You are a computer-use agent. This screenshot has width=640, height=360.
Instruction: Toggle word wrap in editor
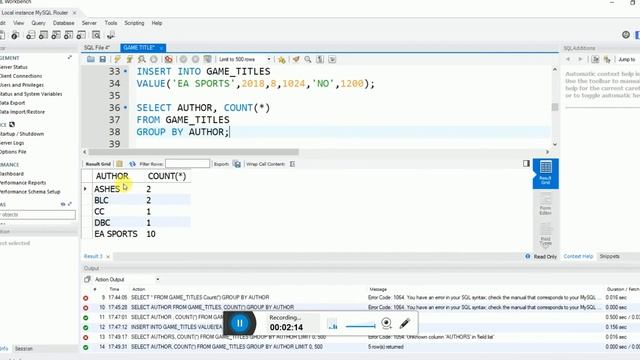click(x=332, y=60)
